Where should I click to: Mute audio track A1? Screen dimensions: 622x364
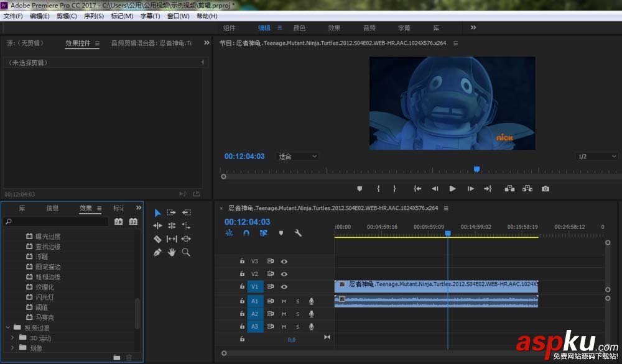(x=284, y=301)
